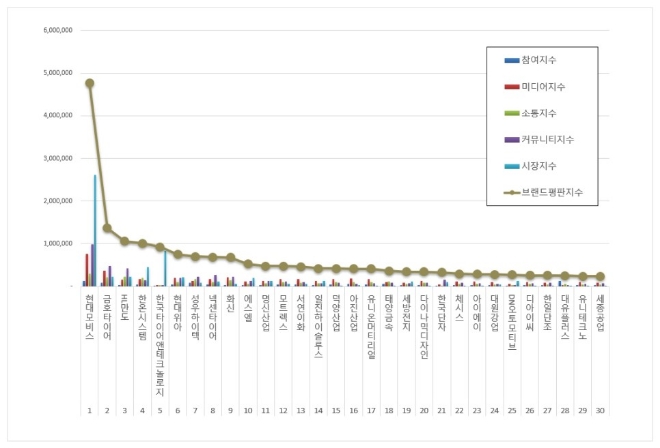Click the blue 참여지수 legend swatch
This screenshot has width=660, height=448.
pyautogui.click(x=514, y=61)
